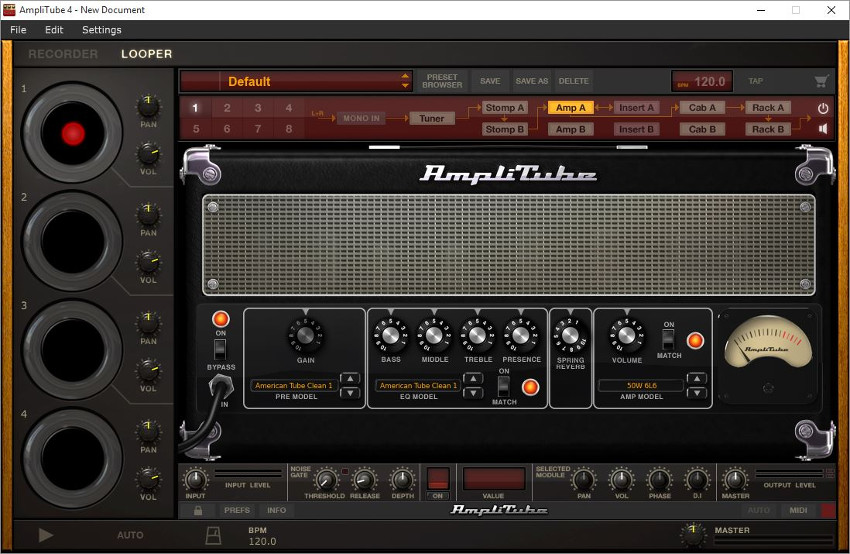Image resolution: width=850 pixels, height=554 pixels.
Task: Click the red indicator beside MIDI
Action: click(828, 510)
